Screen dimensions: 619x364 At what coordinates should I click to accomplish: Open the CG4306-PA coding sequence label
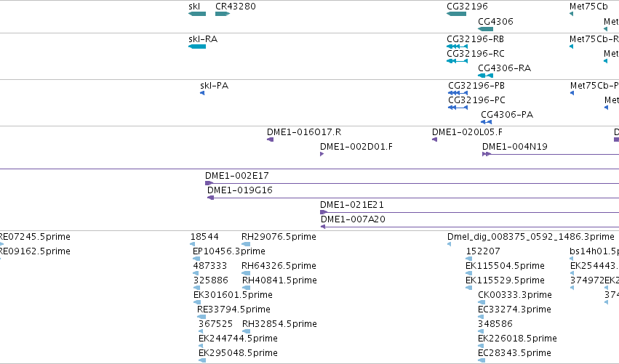[507, 115]
